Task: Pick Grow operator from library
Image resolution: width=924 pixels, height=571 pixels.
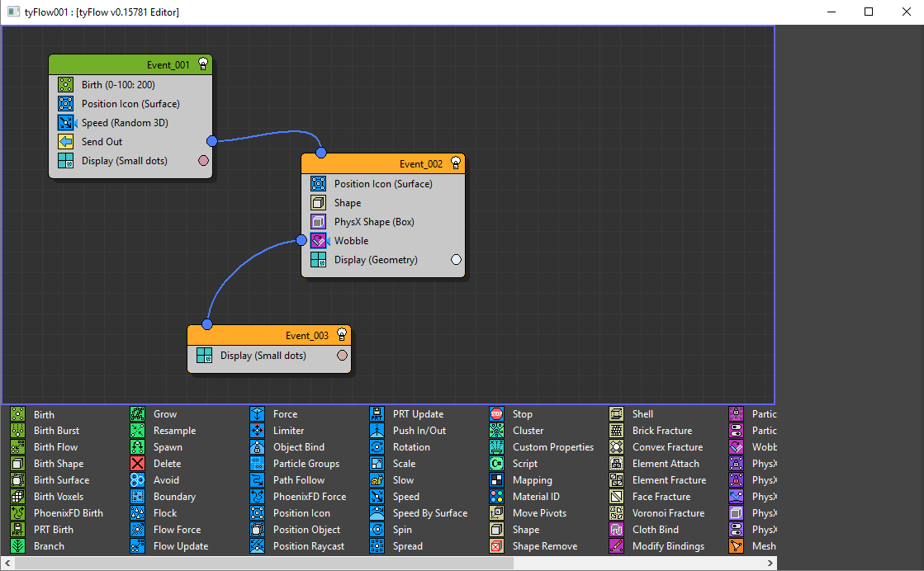Action: point(154,414)
